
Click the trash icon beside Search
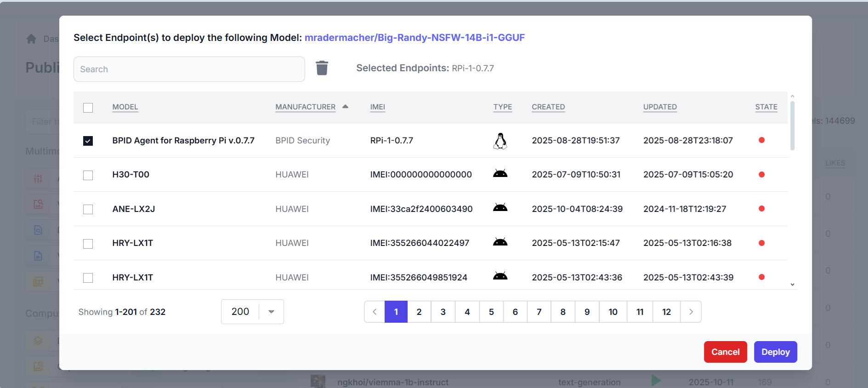322,68
